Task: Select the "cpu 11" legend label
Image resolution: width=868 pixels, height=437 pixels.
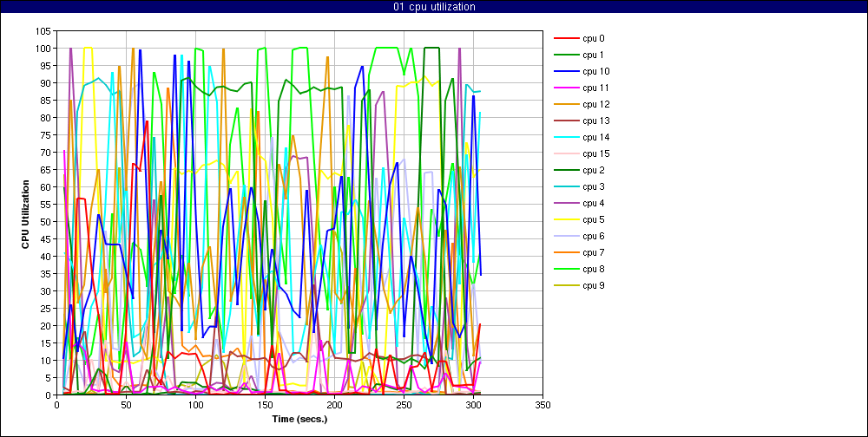Action: [x=595, y=88]
